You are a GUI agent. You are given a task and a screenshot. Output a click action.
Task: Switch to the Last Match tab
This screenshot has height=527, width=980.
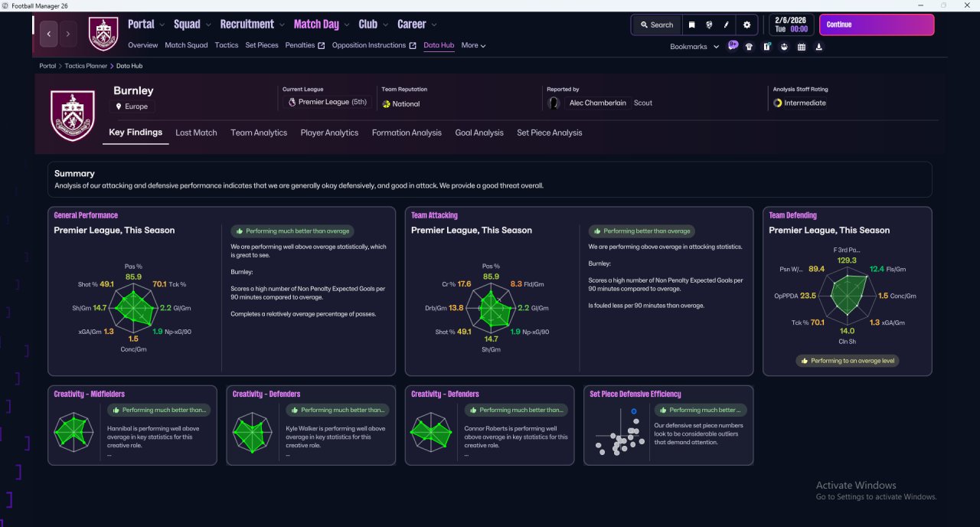click(x=196, y=133)
